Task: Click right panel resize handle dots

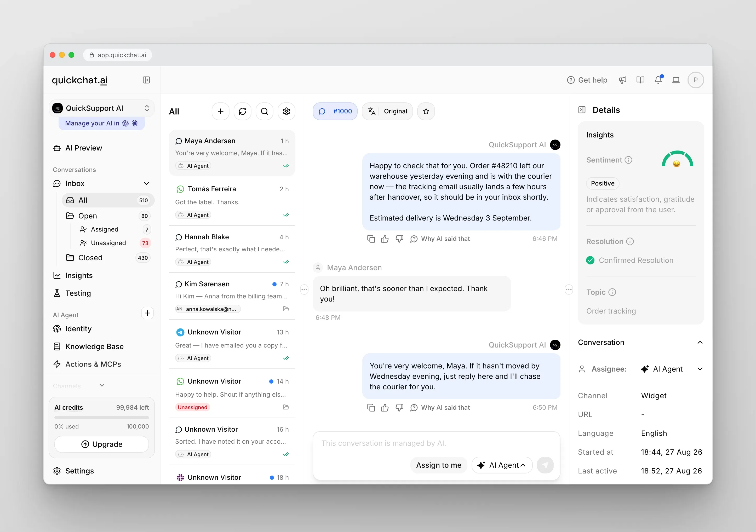Action: click(x=569, y=290)
